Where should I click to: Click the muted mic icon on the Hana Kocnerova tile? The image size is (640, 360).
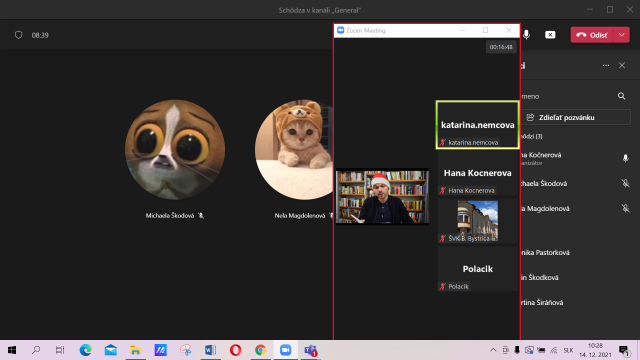443,191
